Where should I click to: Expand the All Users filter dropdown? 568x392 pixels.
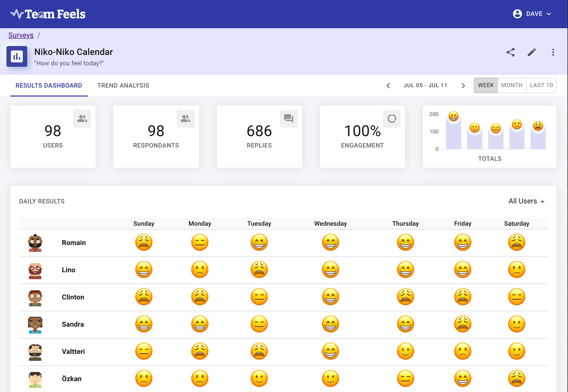pos(526,201)
